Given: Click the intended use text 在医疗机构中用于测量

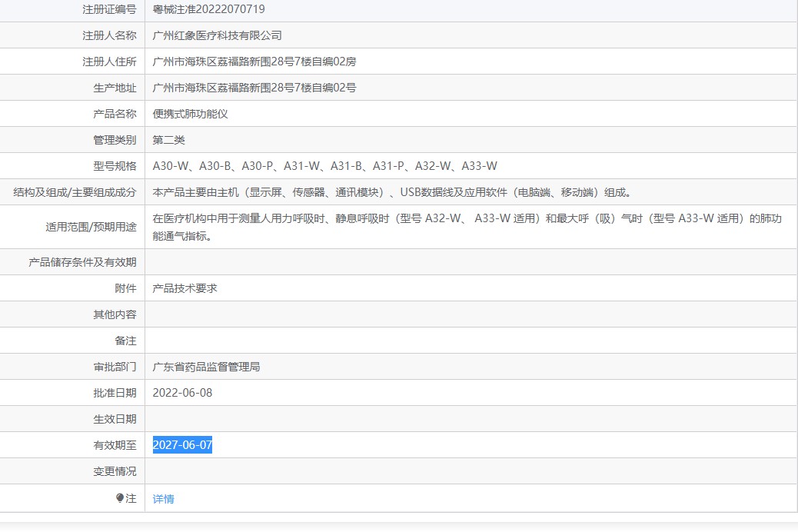Looking at the screenshot, I should pos(467,227).
